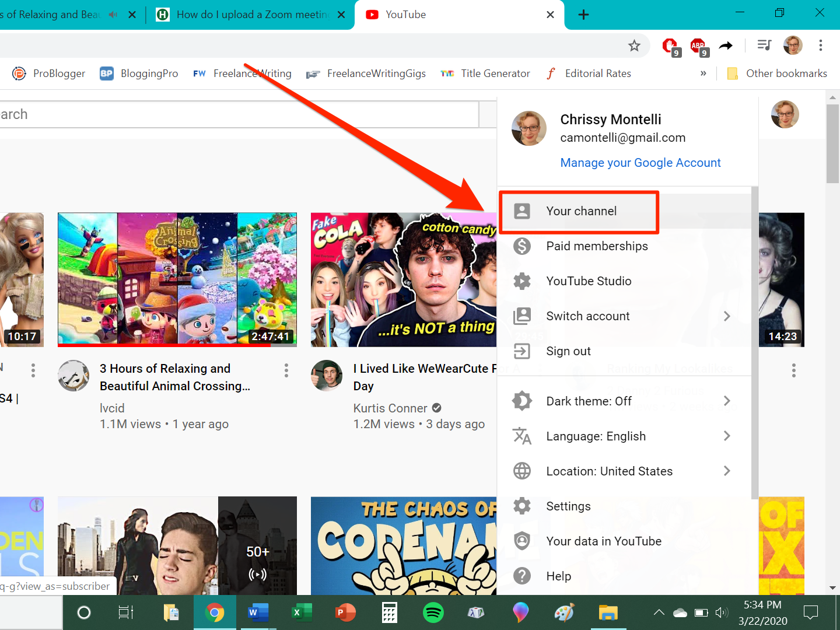Click the YouTube search field

pyautogui.click(x=239, y=114)
